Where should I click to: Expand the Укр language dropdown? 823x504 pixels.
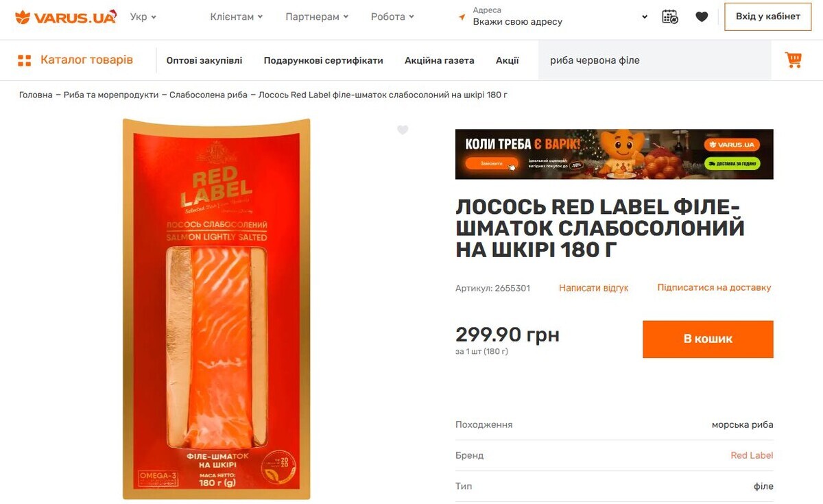[143, 16]
